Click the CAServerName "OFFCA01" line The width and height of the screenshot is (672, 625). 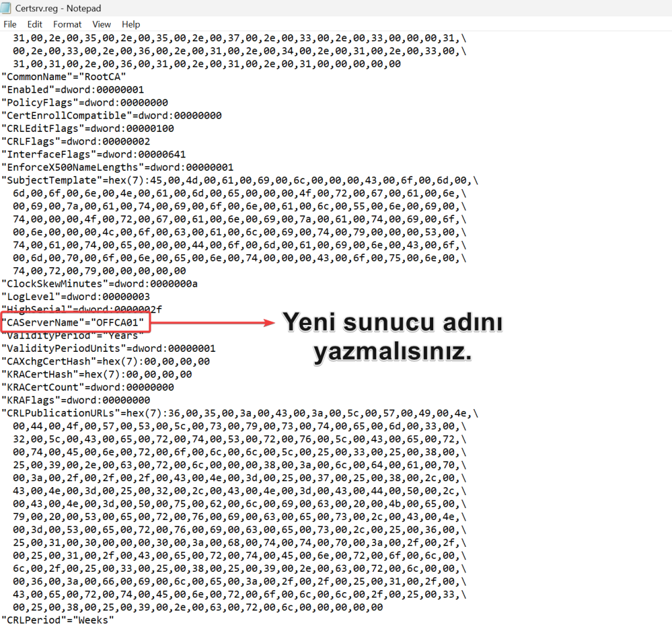73,322
